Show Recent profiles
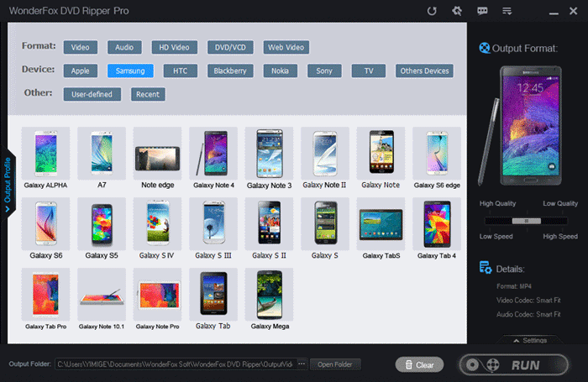This screenshot has width=588, height=382. tap(148, 95)
